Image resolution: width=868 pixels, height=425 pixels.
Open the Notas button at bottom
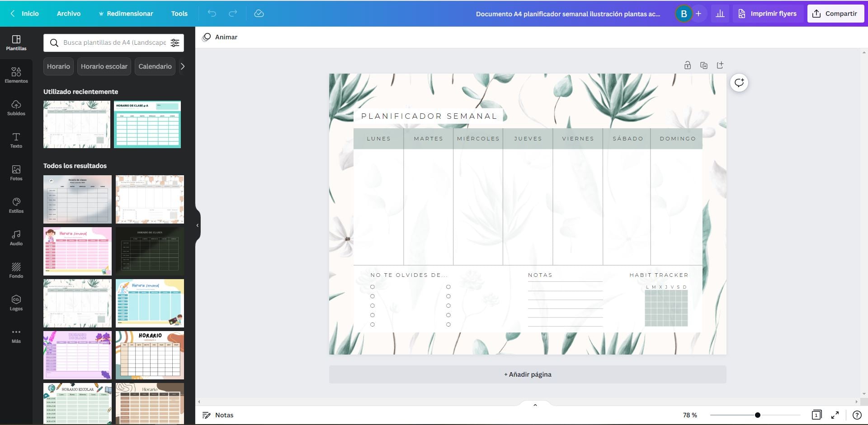point(218,415)
